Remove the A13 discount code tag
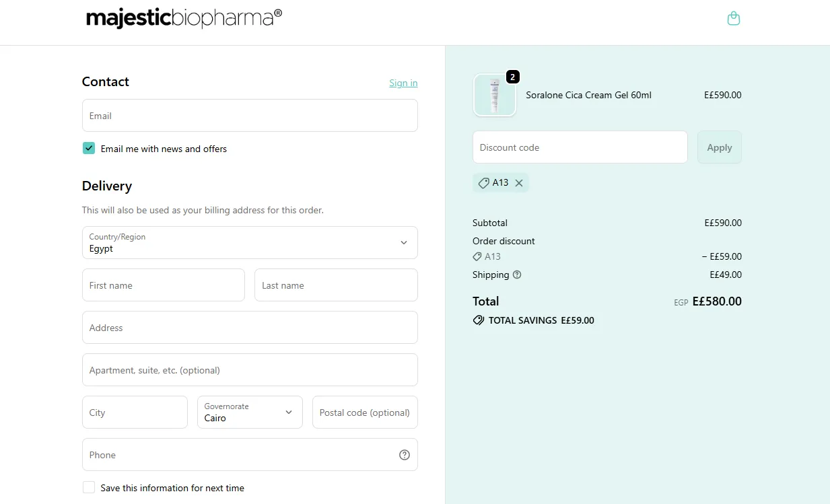This screenshot has width=830, height=504. (x=519, y=183)
